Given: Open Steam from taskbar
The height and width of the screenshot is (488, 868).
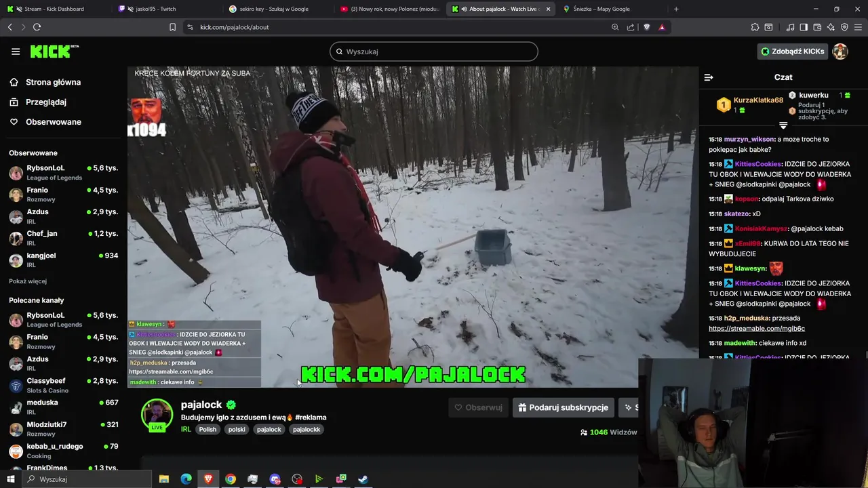Looking at the screenshot, I should coord(363,479).
